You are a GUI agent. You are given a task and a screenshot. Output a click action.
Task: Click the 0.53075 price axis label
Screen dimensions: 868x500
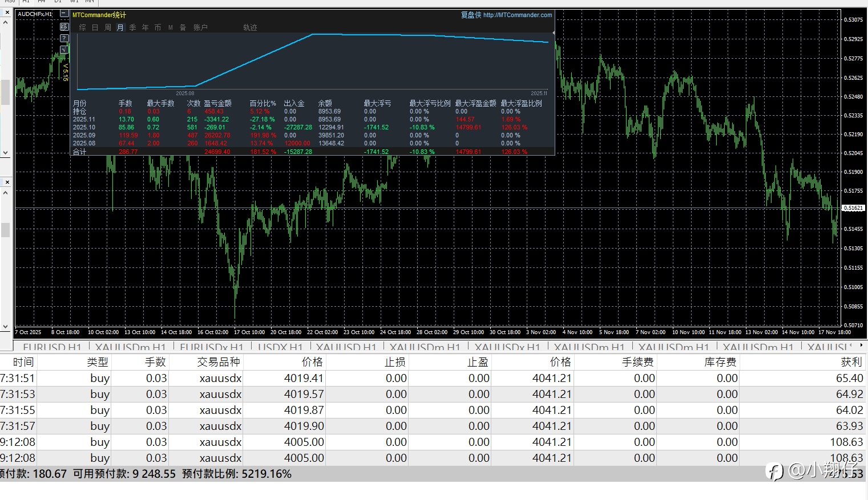point(854,20)
